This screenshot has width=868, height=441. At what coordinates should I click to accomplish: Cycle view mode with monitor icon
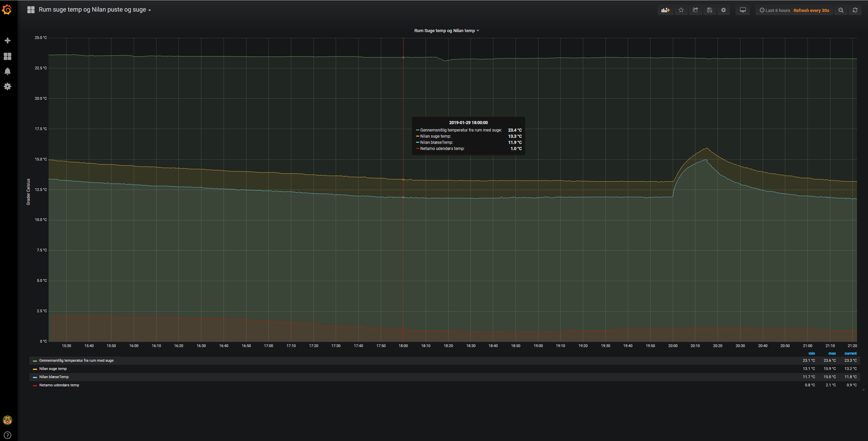pos(743,10)
